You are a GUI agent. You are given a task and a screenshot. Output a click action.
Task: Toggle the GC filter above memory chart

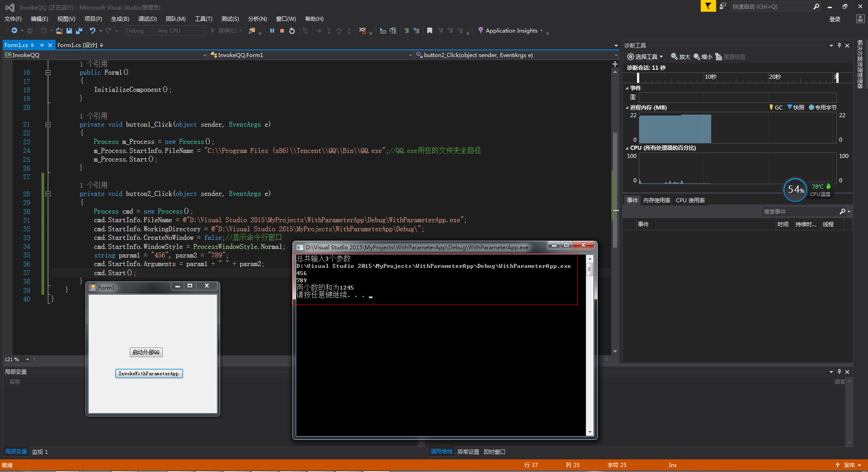coord(777,107)
